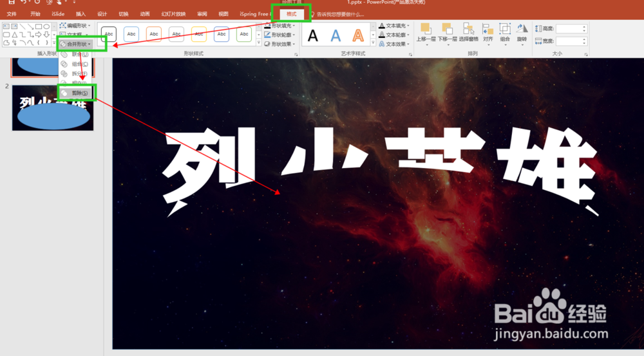This screenshot has height=356, width=644.
Task: Expand the shape styles gallery more arrow
Action: [259, 43]
